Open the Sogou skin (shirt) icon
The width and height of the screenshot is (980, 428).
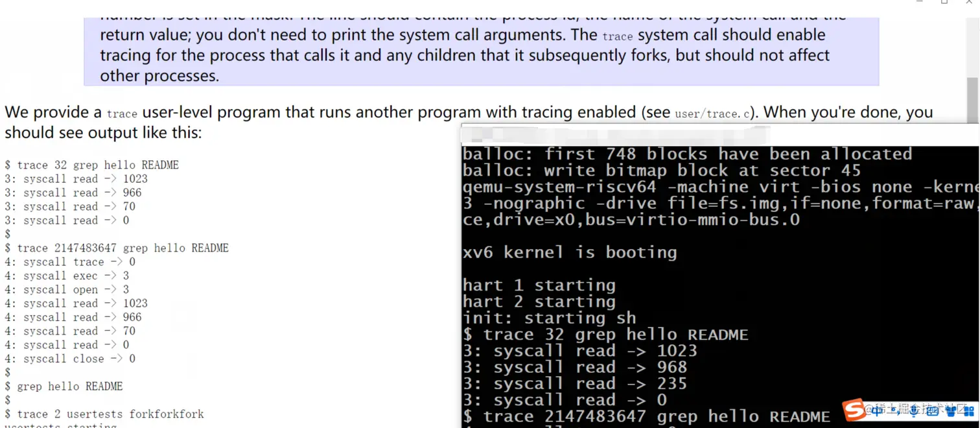click(x=951, y=411)
